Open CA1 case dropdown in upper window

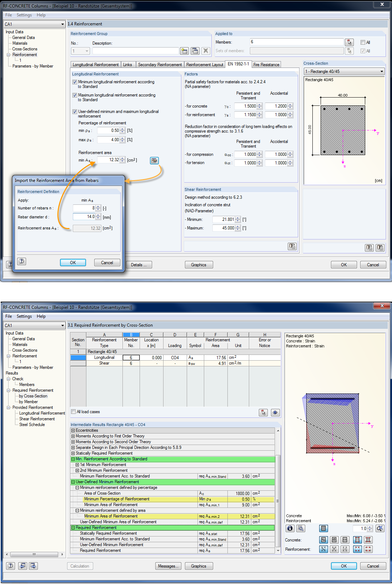(x=62, y=24)
